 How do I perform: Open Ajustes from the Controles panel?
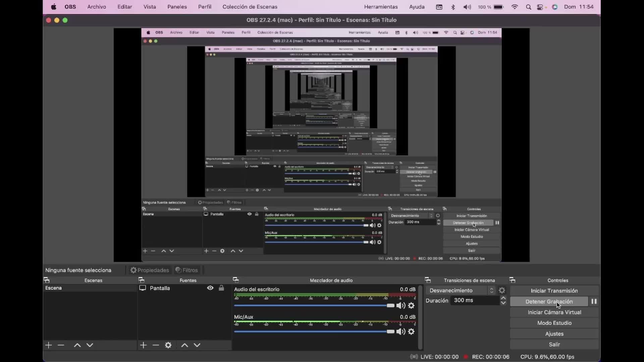pos(554,334)
